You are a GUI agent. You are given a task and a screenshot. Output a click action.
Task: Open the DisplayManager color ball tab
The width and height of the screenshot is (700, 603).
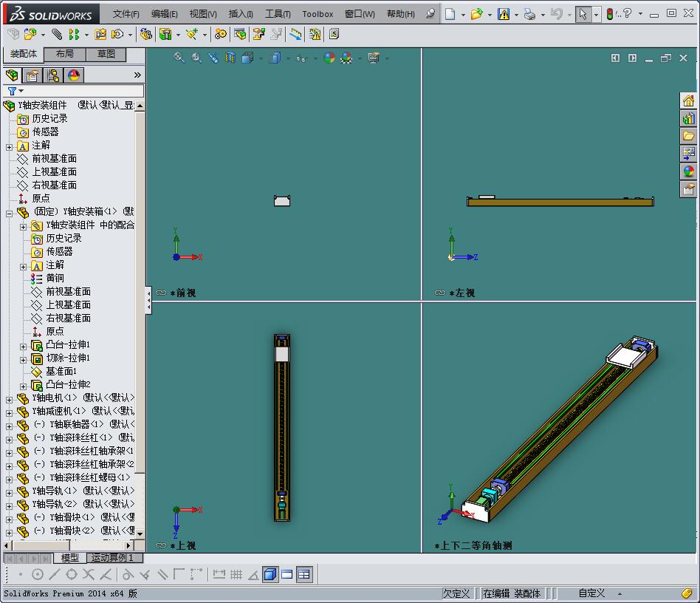click(x=74, y=75)
